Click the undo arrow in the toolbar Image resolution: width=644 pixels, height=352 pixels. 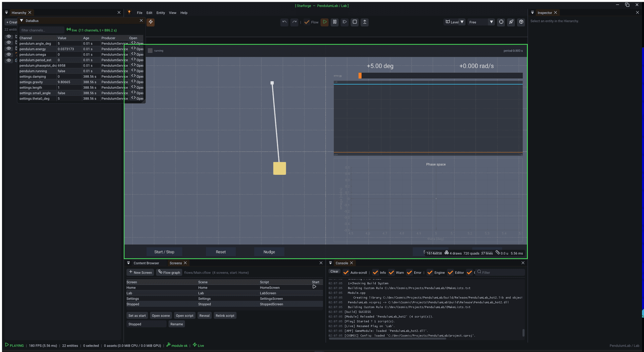pyautogui.click(x=284, y=22)
